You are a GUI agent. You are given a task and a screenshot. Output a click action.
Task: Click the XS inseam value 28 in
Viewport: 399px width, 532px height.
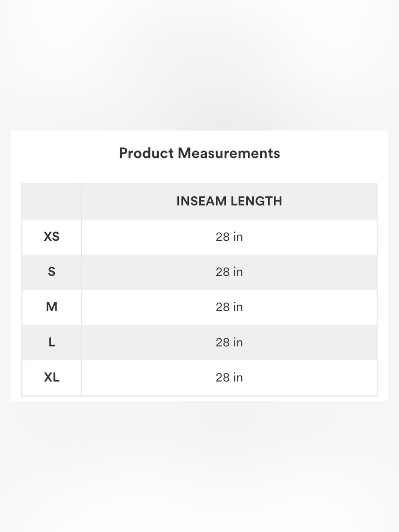pos(229,237)
